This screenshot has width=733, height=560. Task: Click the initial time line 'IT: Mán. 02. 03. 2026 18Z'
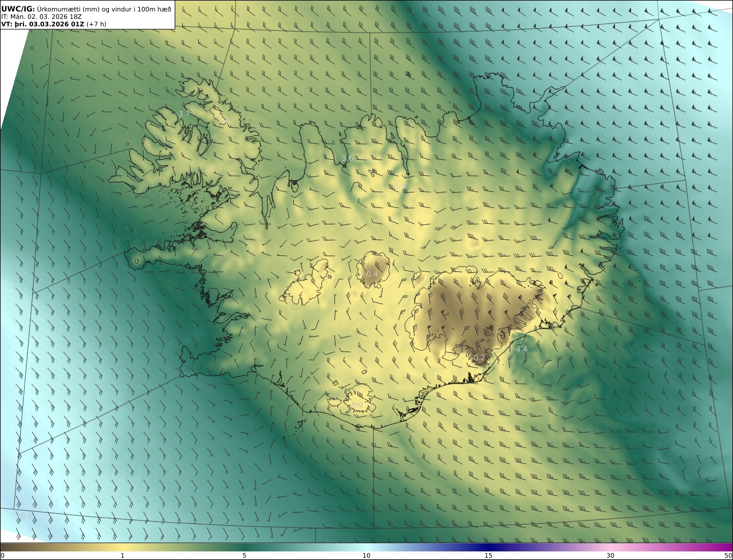click(42, 17)
